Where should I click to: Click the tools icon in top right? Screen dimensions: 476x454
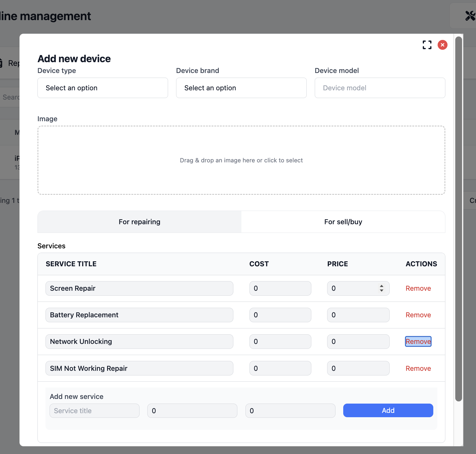click(x=470, y=16)
